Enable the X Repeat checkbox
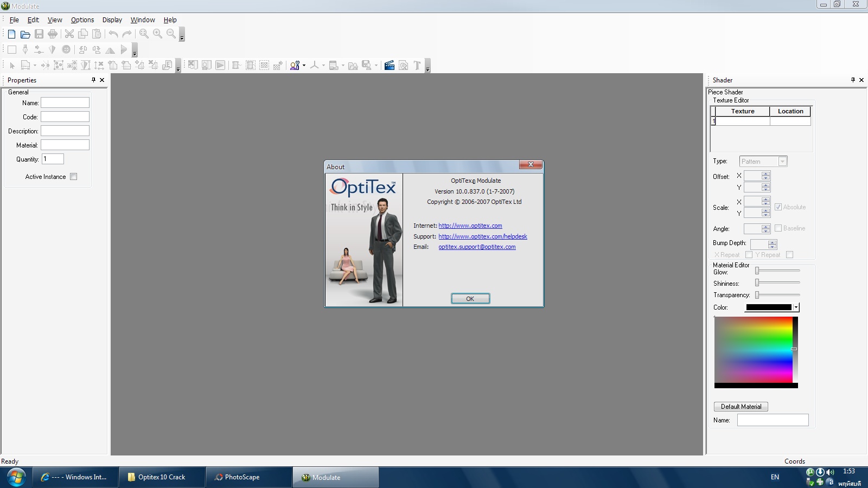This screenshot has height=488, width=868. (749, 255)
